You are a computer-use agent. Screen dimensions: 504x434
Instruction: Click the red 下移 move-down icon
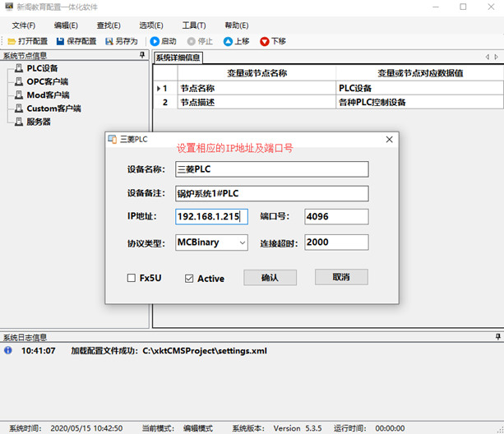pyautogui.click(x=265, y=41)
